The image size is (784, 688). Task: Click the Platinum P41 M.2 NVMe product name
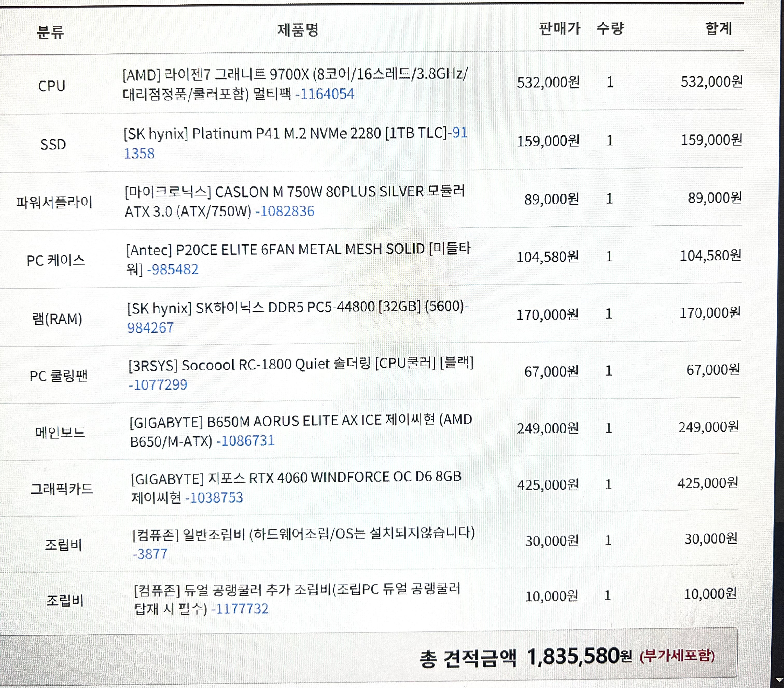tap(285, 134)
